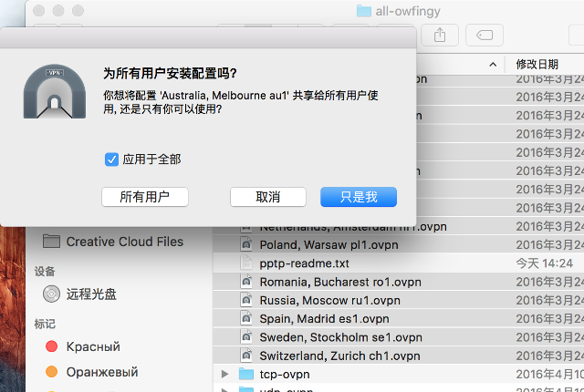
Task: Click the Красный tag label
Action: 93,346
